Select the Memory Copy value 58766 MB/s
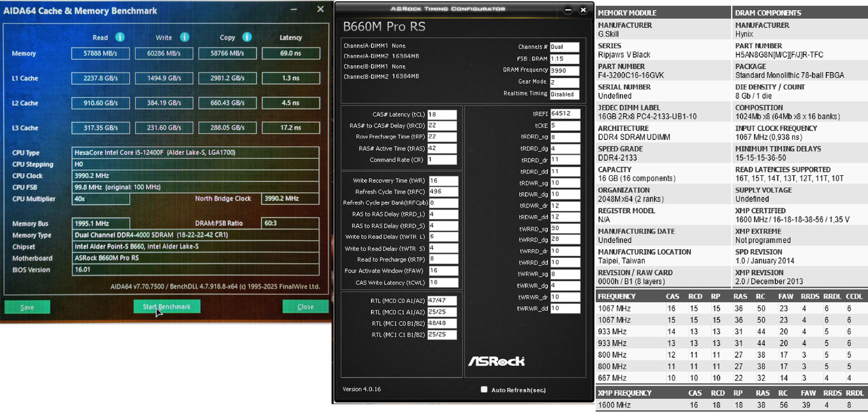The image size is (868, 414). click(x=227, y=53)
